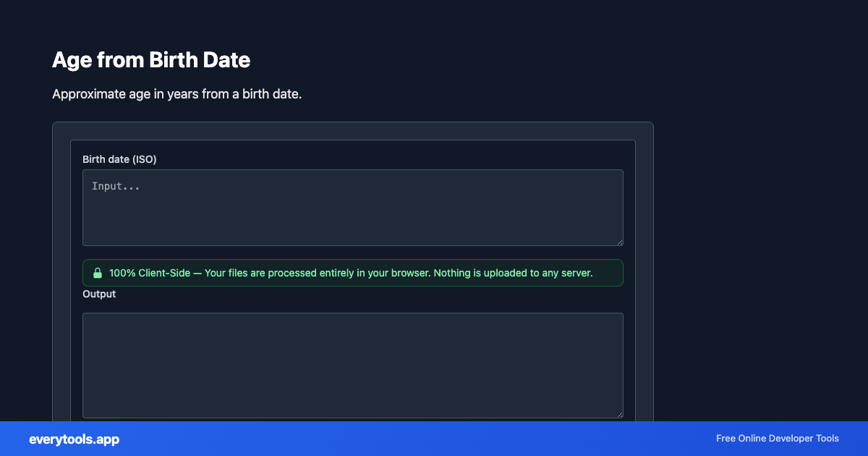Viewport: 868px width, 456px height.
Task: Click the green lock icon in the privacy banner
Action: pyautogui.click(x=98, y=273)
